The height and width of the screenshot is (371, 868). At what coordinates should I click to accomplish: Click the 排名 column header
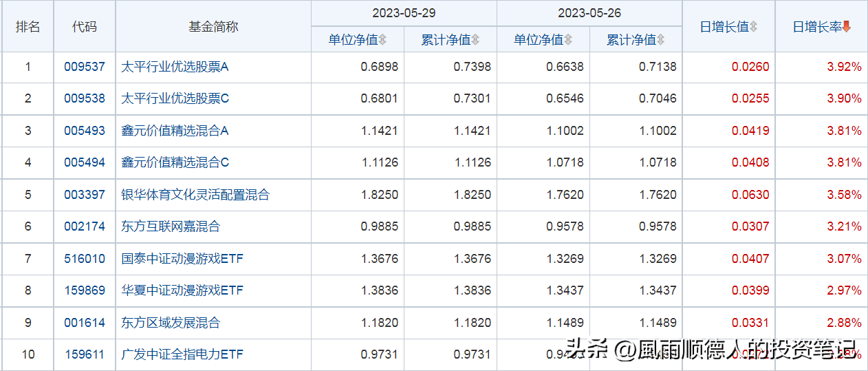tap(28, 27)
